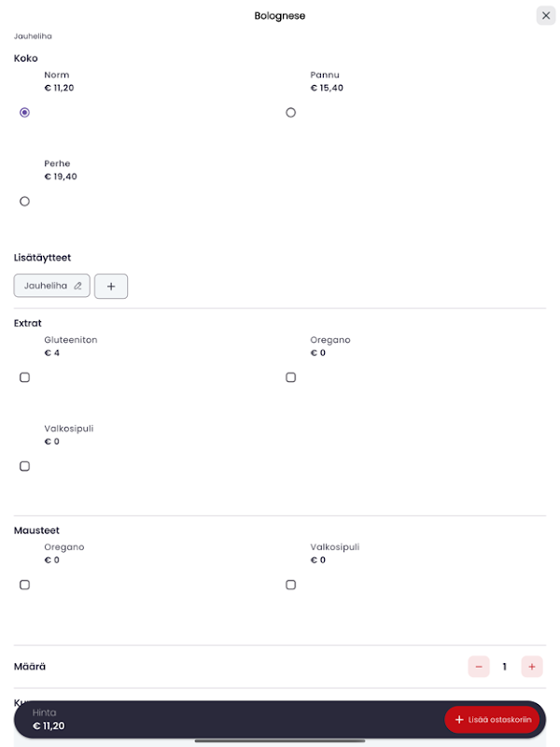Click the Pannu € 15,40 label
The height and width of the screenshot is (747, 560).
(x=327, y=81)
